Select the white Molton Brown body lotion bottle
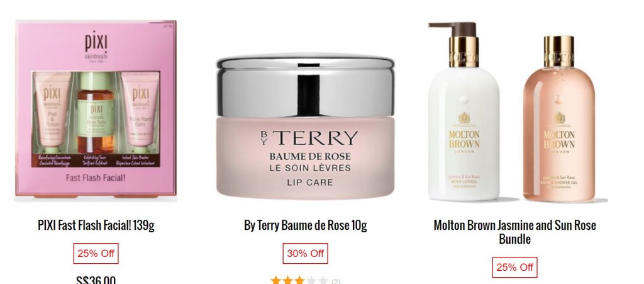Screen dimensions: 644x284 464,111
